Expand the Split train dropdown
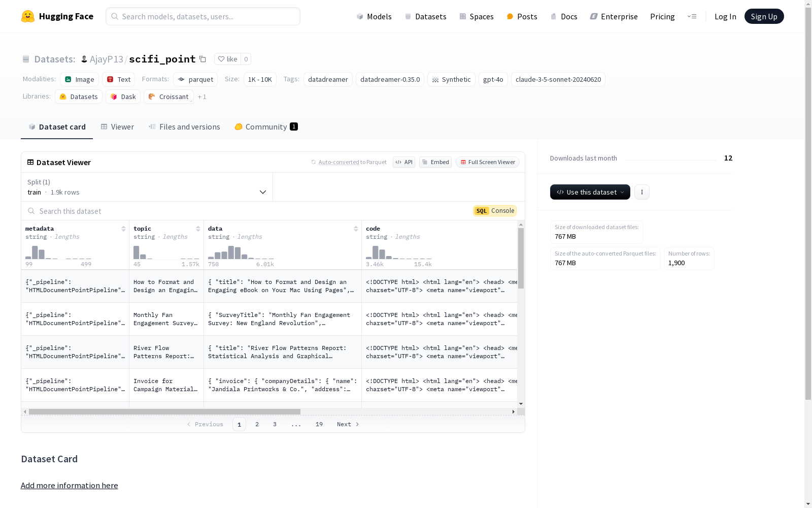 (147, 187)
